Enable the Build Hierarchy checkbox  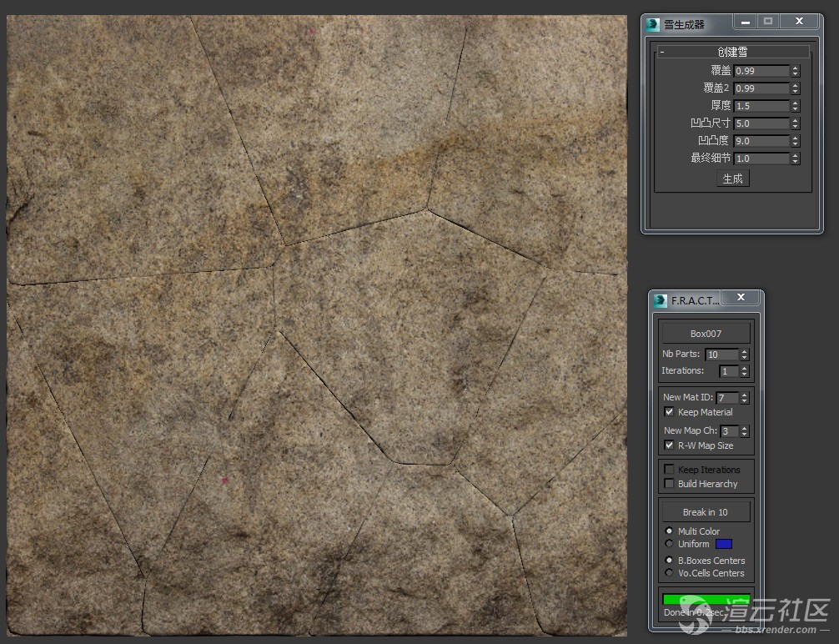669,483
